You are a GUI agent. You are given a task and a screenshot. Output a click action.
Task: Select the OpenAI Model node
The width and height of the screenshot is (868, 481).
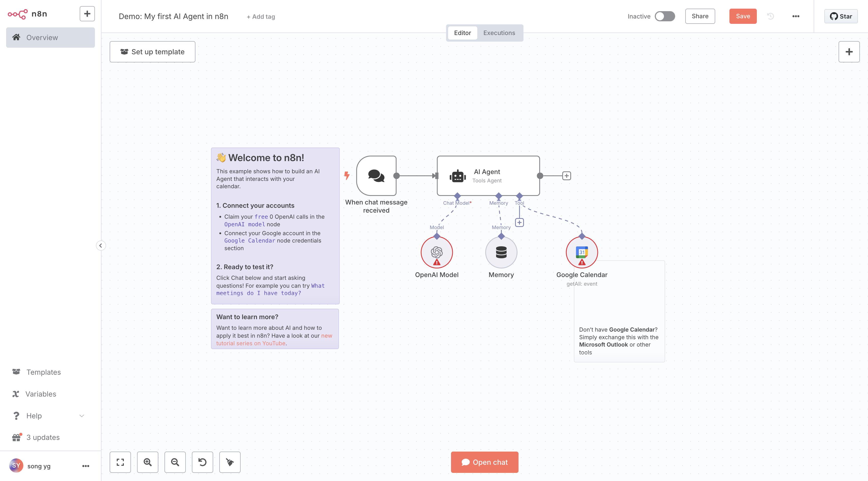click(437, 252)
